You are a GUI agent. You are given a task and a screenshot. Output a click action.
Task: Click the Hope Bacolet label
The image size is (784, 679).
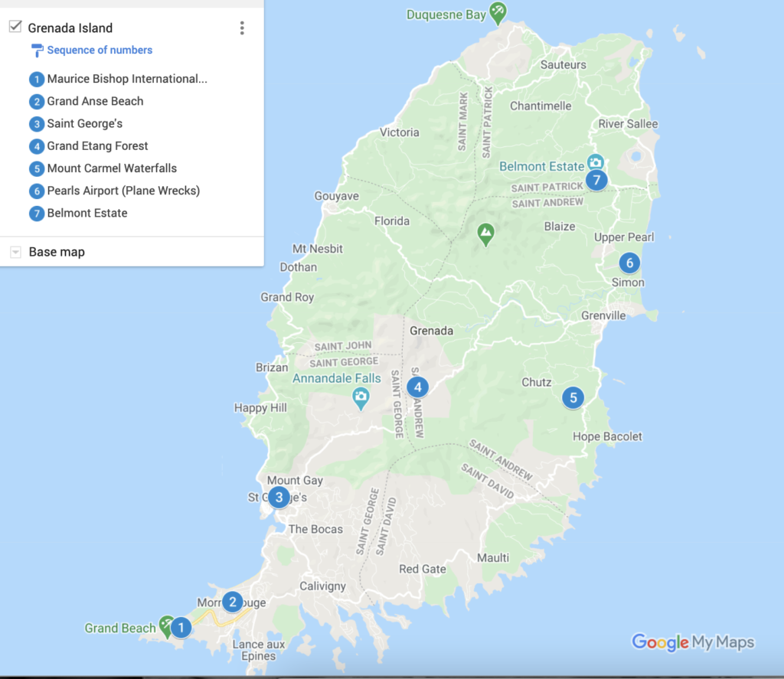(x=607, y=436)
